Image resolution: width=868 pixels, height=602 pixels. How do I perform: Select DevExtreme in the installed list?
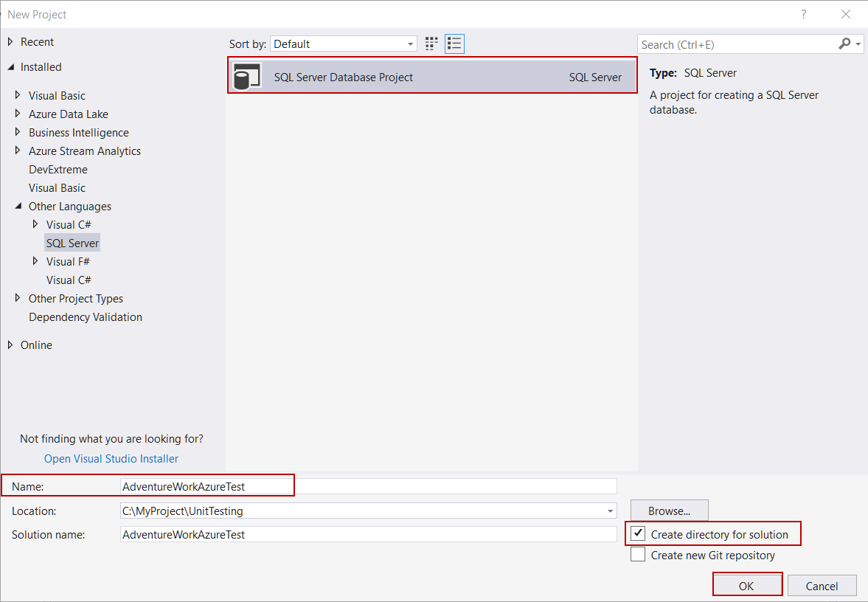click(58, 169)
